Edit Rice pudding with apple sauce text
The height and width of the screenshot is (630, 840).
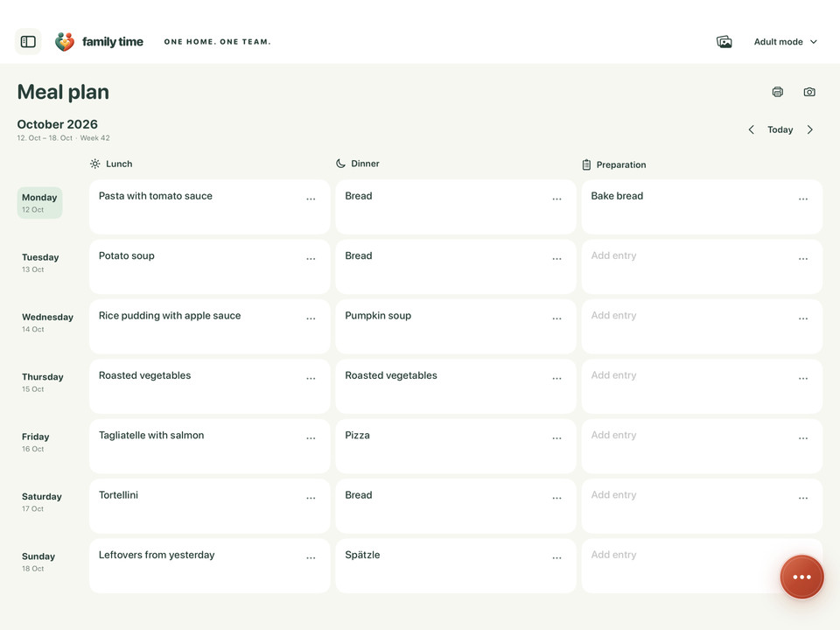pyautogui.click(x=170, y=316)
